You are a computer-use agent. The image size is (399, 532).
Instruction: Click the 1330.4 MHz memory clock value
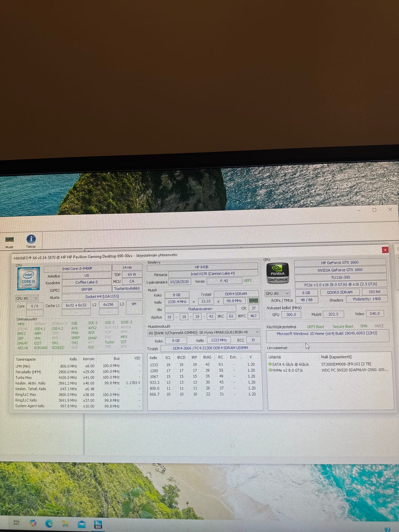[177, 302]
